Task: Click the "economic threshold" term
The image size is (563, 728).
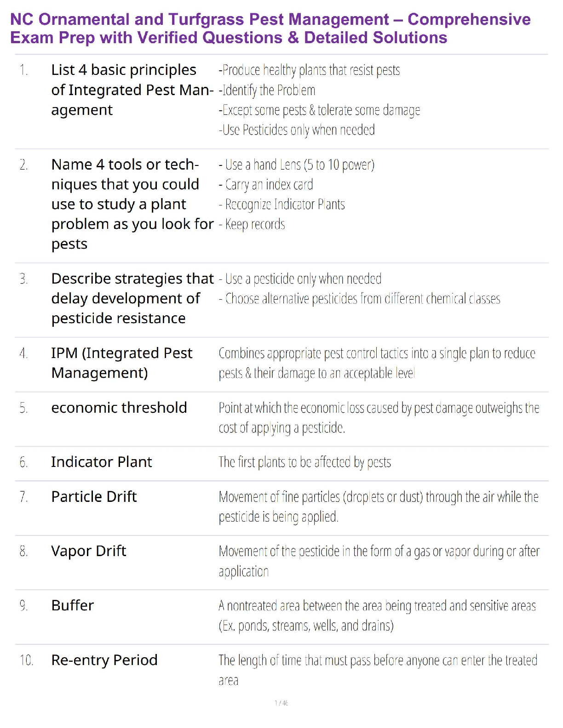Action: pyautogui.click(x=119, y=408)
